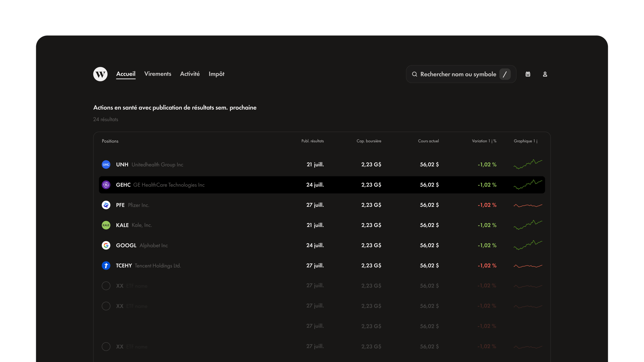Go to the Impôt tab
This screenshot has width=644, height=362.
[x=216, y=74]
